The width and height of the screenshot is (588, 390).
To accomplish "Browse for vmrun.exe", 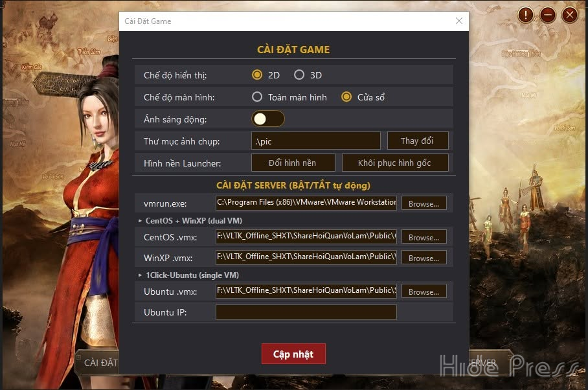I will click(424, 203).
